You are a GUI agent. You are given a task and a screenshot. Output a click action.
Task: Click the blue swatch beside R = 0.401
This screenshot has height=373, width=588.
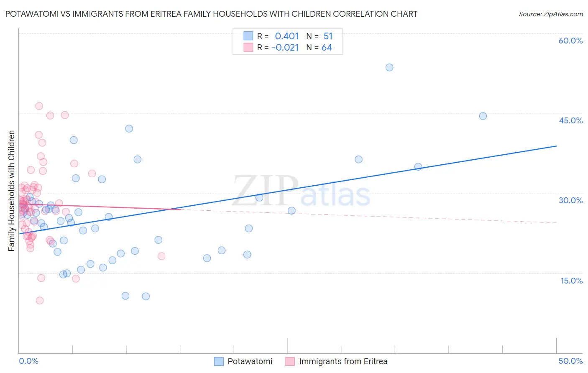point(248,36)
